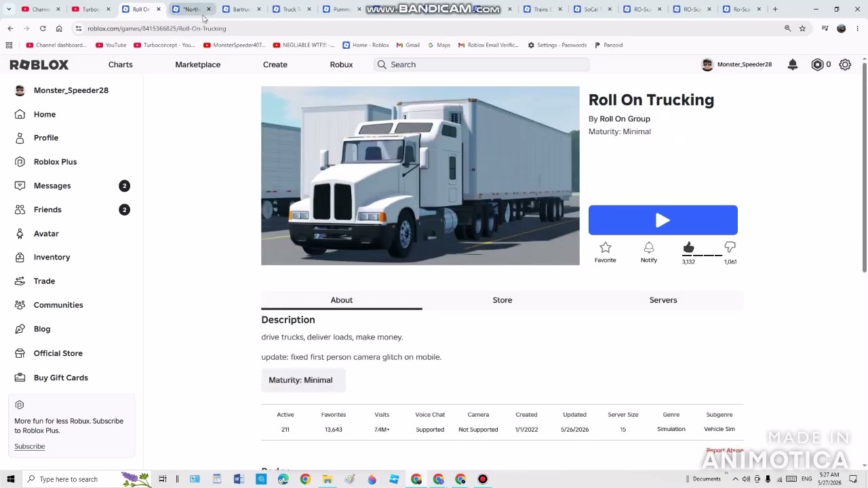Image resolution: width=868 pixels, height=488 pixels.
Task: Open Official Store in the sidebar
Action: (58, 353)
